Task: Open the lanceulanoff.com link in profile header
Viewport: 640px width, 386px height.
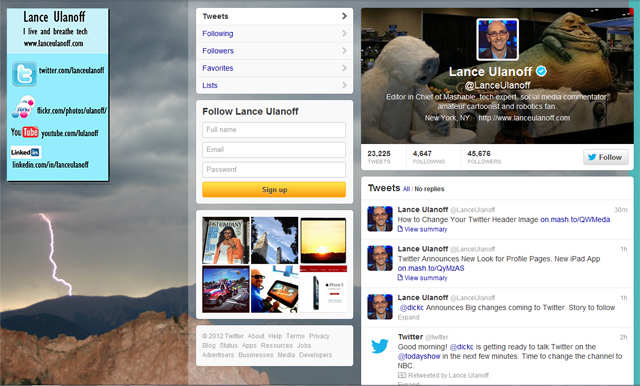Action: 524,118
